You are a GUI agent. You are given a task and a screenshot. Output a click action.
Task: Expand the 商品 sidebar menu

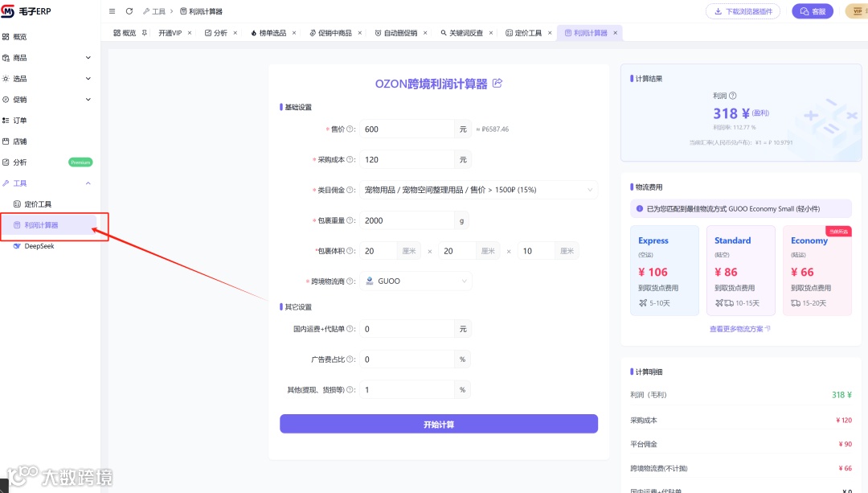[88, 58]
